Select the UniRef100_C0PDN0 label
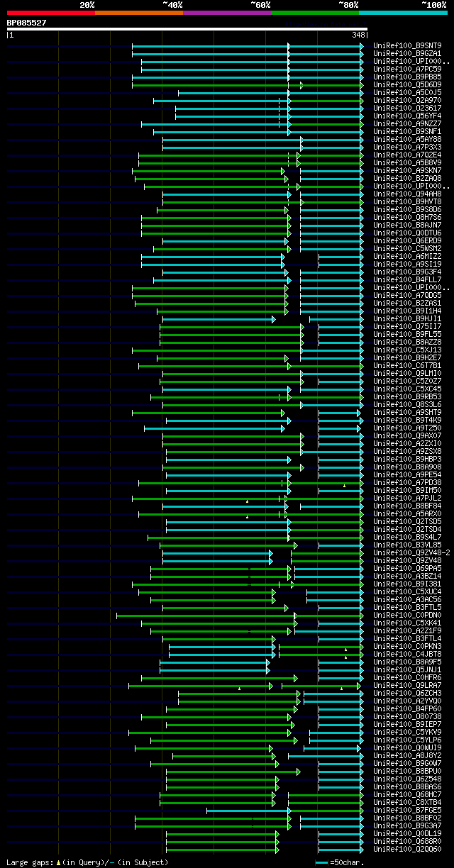This screenshot has height=868, width=454. click(x=407, y=615)
